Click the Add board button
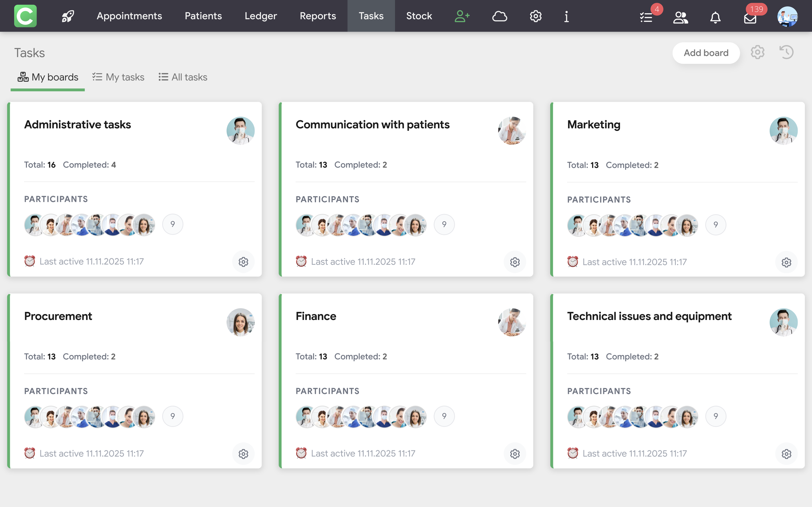Image resolution: width=812 pixels, height=507 pixels. tap(706, 53)
